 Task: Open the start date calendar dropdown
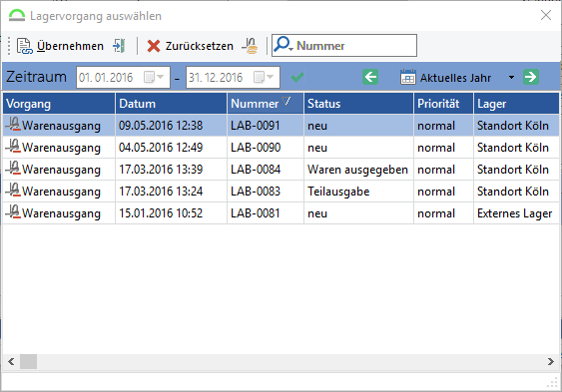(154, 77)
